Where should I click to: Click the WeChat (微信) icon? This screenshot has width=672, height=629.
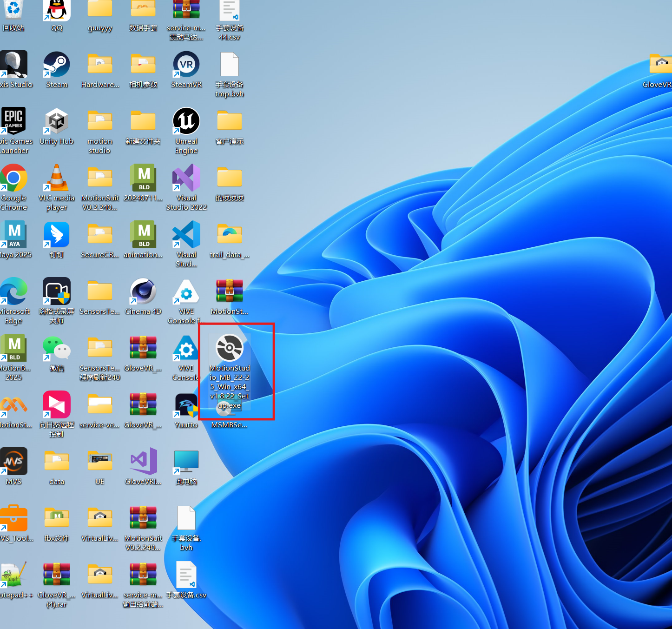click(57, 348)
